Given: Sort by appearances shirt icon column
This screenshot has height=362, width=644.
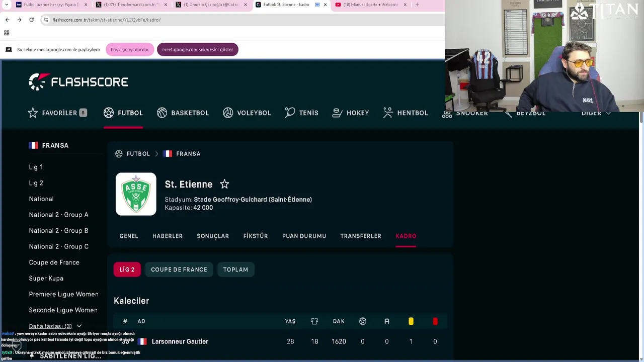Looking at the screenshot, I should [x=314, y=321].
